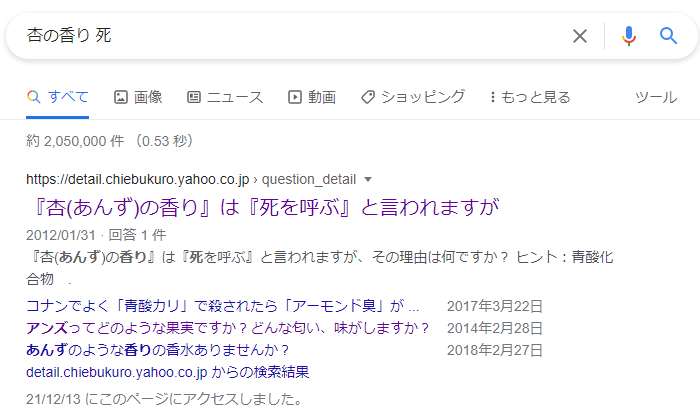Click the date 2014年2月28日
The image size is (700, 415).
pyautogui.click(x=495, y=328)
